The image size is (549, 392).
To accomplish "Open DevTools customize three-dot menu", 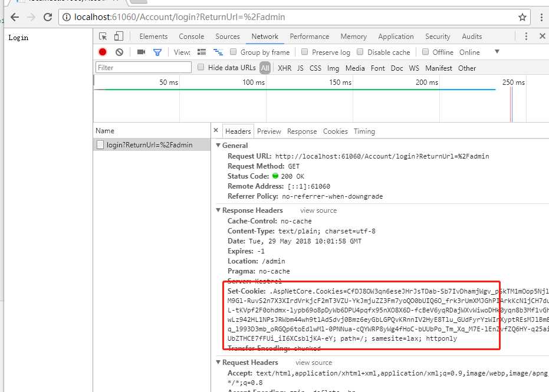I will [526, 36].
